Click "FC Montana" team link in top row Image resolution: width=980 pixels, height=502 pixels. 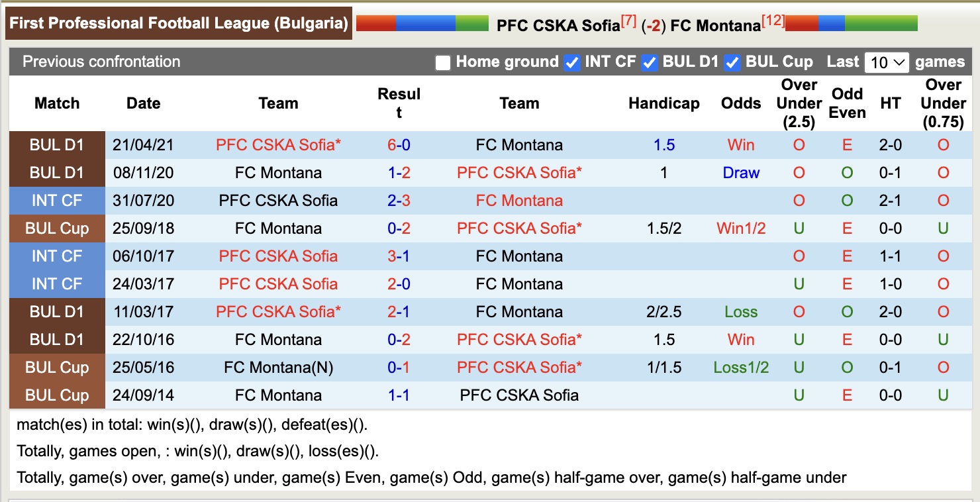[x=520, y=144]
